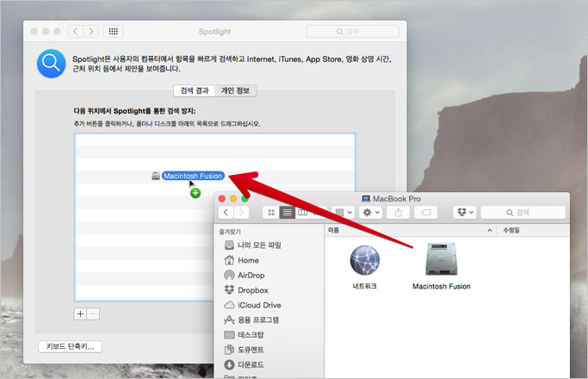
Task: Open the Finder item arrangement dropdown
Action: [x=343, y=213]
